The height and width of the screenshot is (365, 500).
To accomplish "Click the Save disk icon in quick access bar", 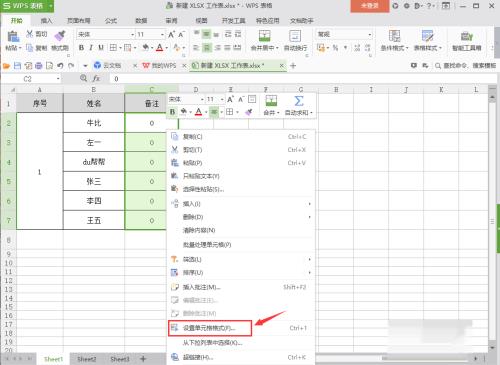I will pos(17,66).
